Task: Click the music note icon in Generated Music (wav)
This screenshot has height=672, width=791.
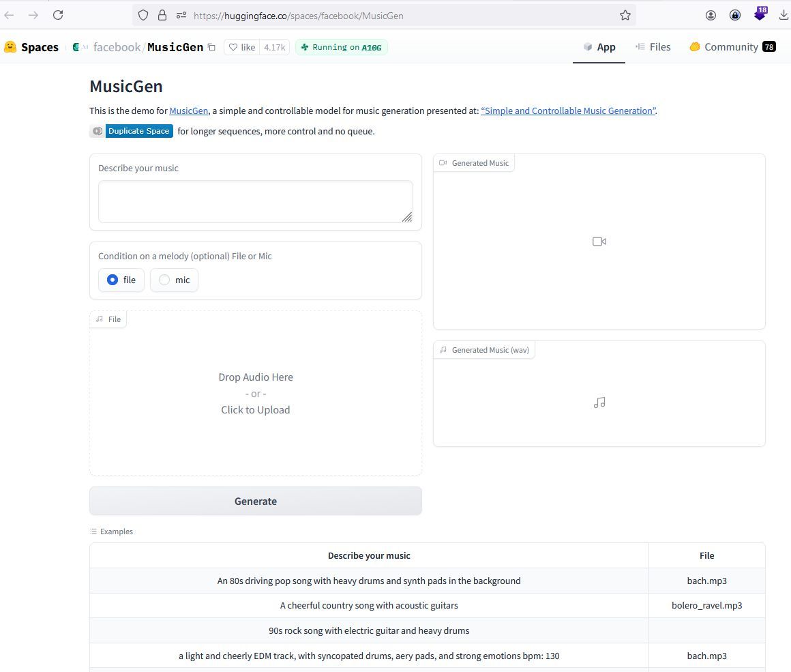Action: coord(599,403)
